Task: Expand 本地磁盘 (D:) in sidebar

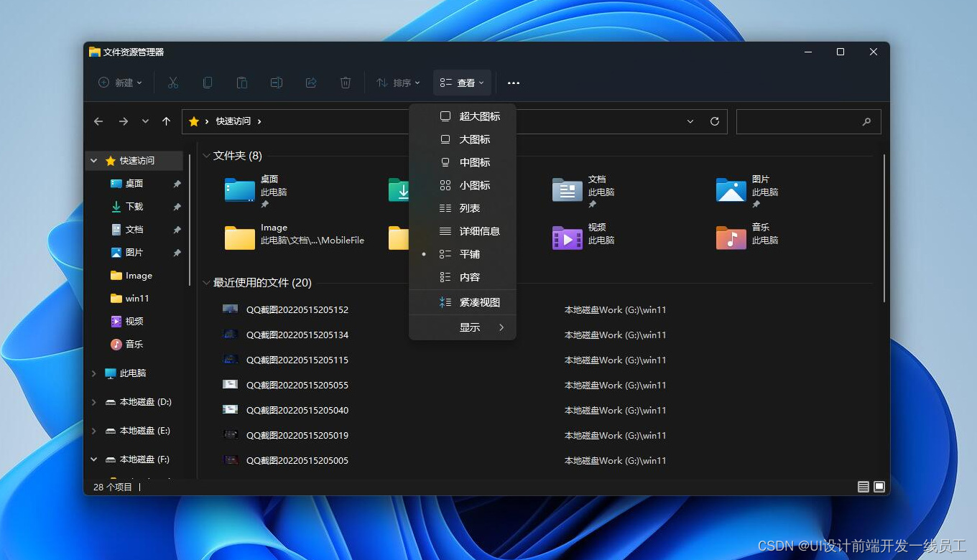Action: 94,402
